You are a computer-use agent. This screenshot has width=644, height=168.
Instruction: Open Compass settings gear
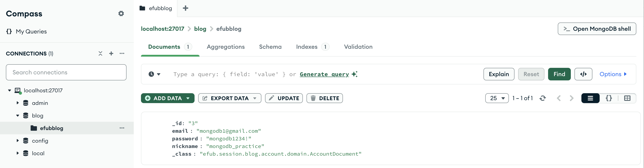121,13
